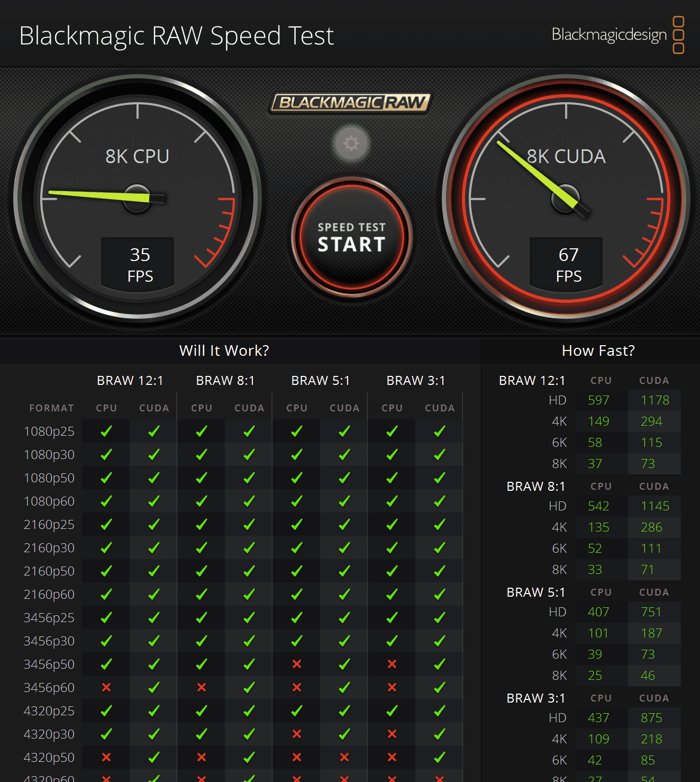Click the BRAW 5:1 4K CPU value 101
The height and width of the screenshot is (782, 700).
[x=598, y=633]
